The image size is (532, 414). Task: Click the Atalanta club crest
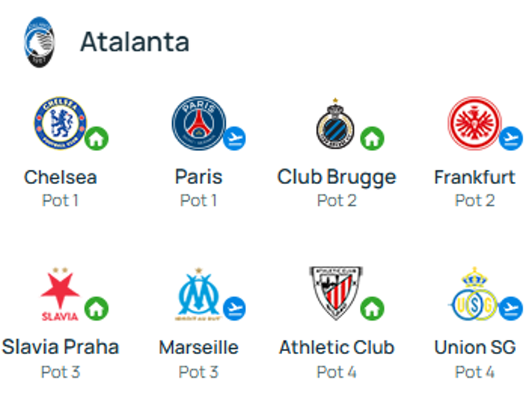point(39,42)
